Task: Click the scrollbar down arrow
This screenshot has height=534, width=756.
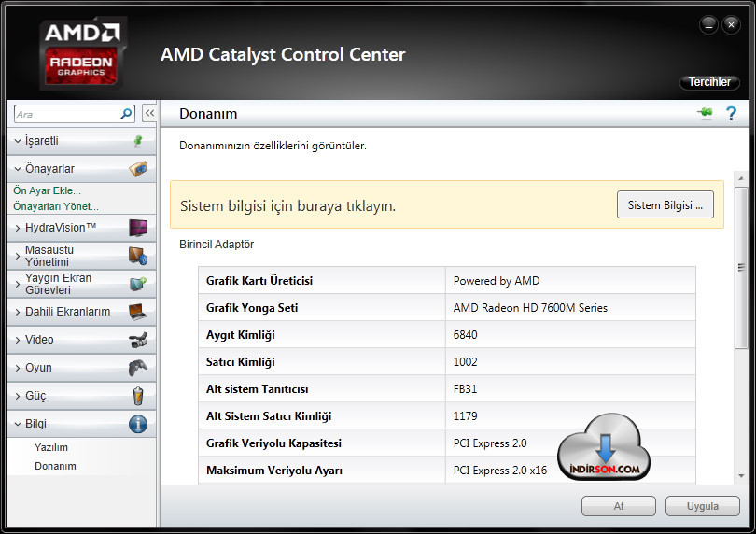Action: coord(741,476)
